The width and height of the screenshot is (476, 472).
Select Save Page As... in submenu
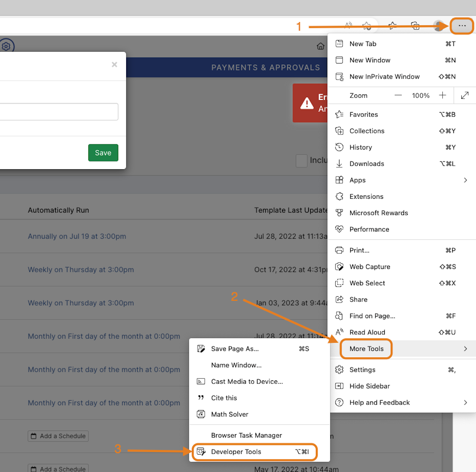tap(259, 349)
